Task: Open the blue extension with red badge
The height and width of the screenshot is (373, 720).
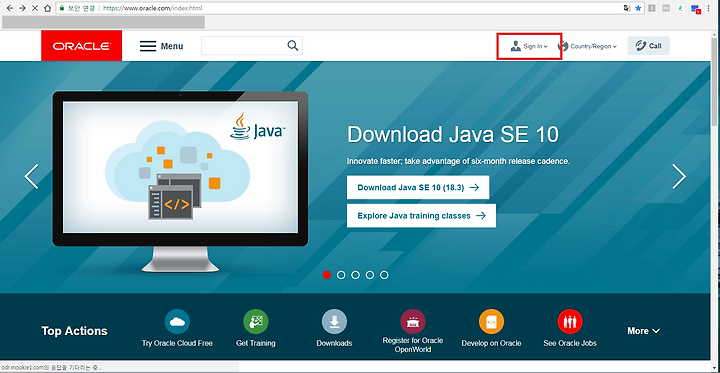Action: tap(696, 9)
